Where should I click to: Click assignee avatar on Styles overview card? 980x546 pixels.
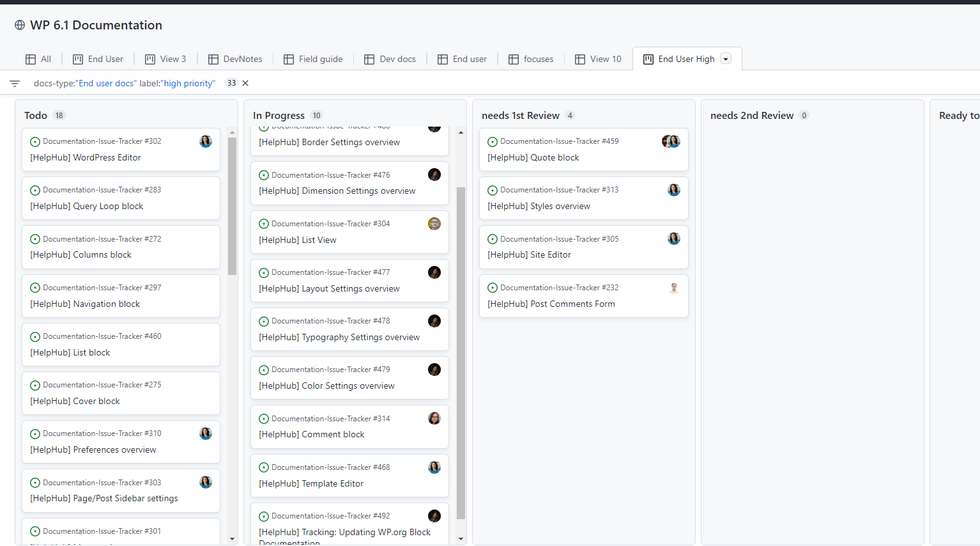click(x=674, y=190)
